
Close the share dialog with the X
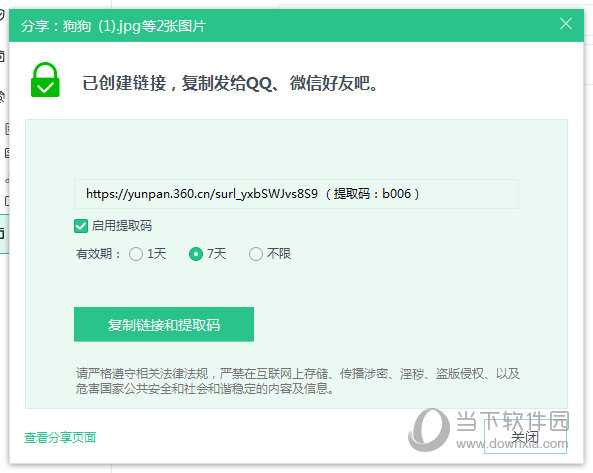tap(566, 24)
